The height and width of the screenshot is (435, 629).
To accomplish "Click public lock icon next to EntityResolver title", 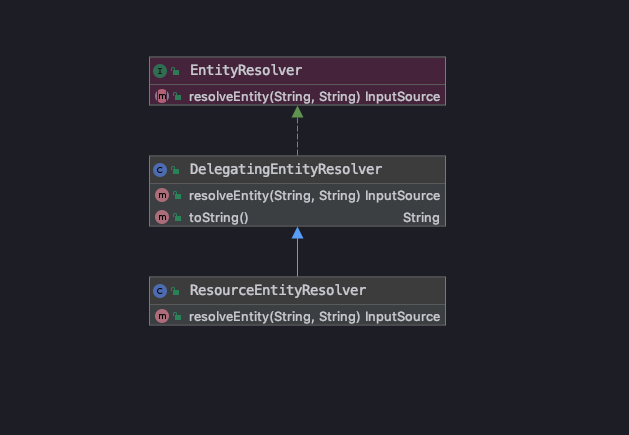I will click(x=176, y=71).
